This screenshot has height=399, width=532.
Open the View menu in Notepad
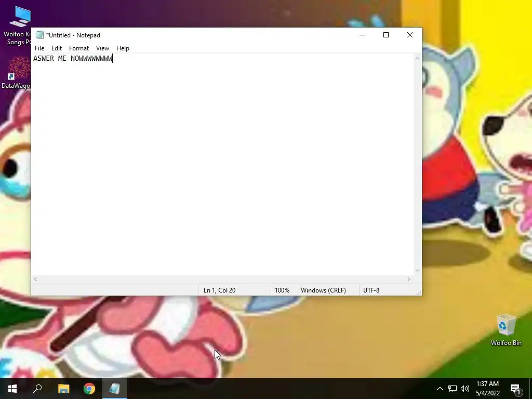(x=102, y=48)
